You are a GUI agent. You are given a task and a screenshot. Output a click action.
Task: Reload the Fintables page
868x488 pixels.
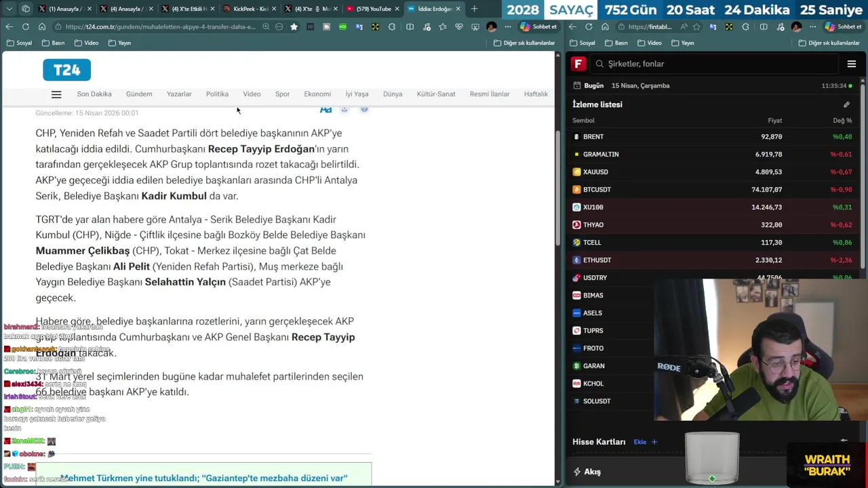pos(589,26)
